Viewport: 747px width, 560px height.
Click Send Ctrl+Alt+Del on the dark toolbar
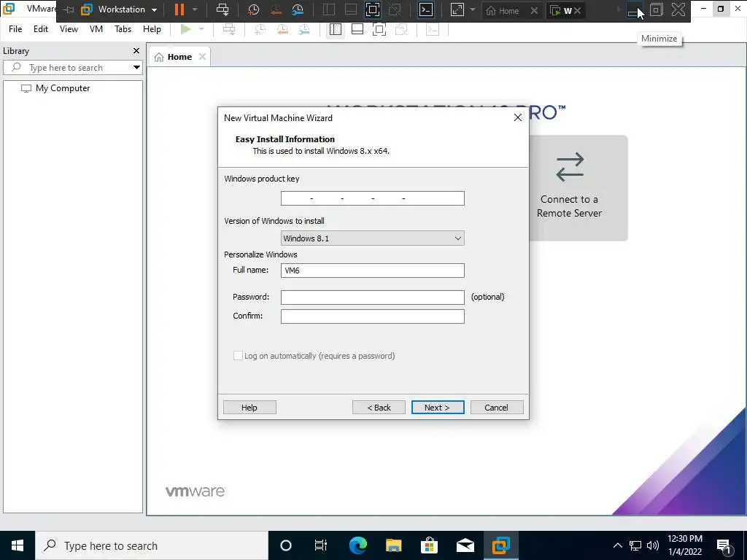pyautogui.click(x=222, y=9)
